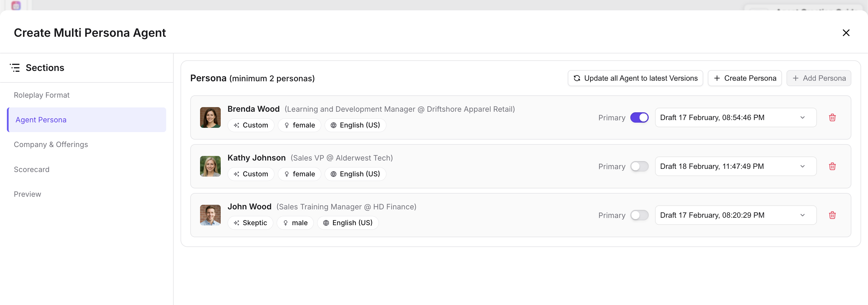The image size is (868, 305).
Task: Delete the Brenda Wood persona
Action: click(832, 118)
